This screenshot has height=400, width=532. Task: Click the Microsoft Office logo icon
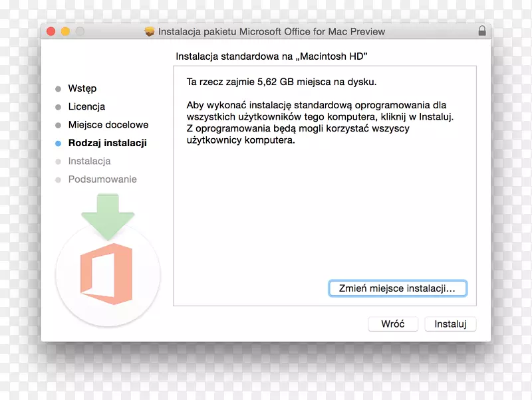(108, 274)
